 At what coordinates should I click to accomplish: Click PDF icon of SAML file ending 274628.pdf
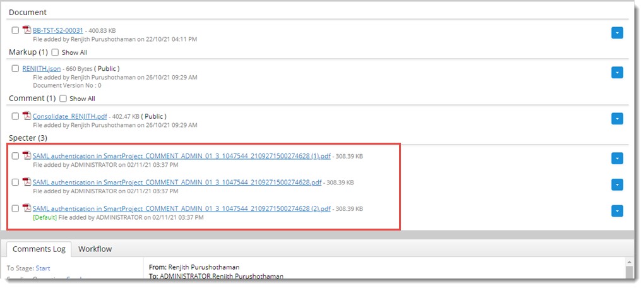(27, 182)
